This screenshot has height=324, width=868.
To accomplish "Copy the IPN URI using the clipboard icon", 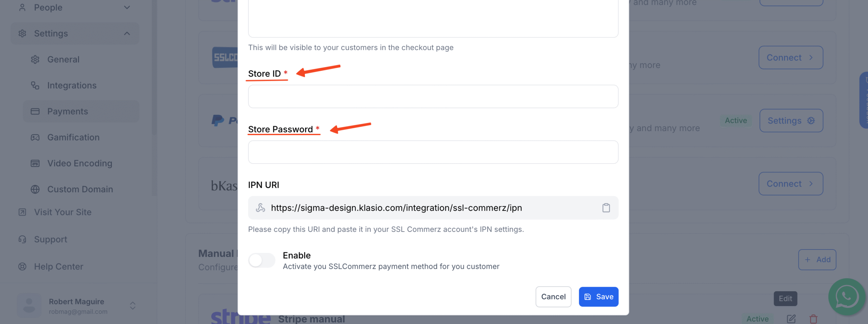I will click(x=607, y=208).
